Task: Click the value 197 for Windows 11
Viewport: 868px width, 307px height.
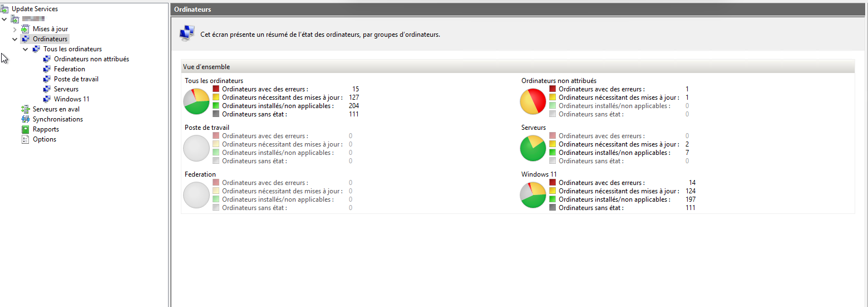Action: coord(691,199)
